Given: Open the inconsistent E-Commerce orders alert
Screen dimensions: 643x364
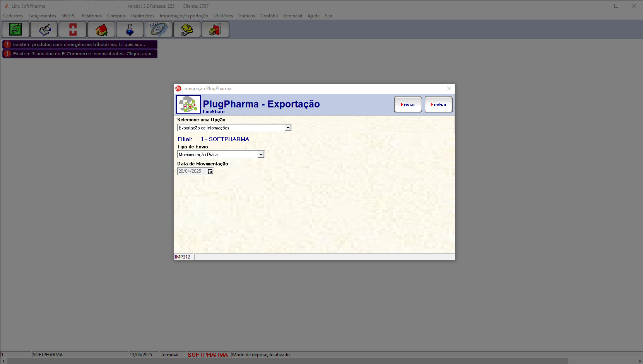Looking at the screenshot, I should click(80, 54).
